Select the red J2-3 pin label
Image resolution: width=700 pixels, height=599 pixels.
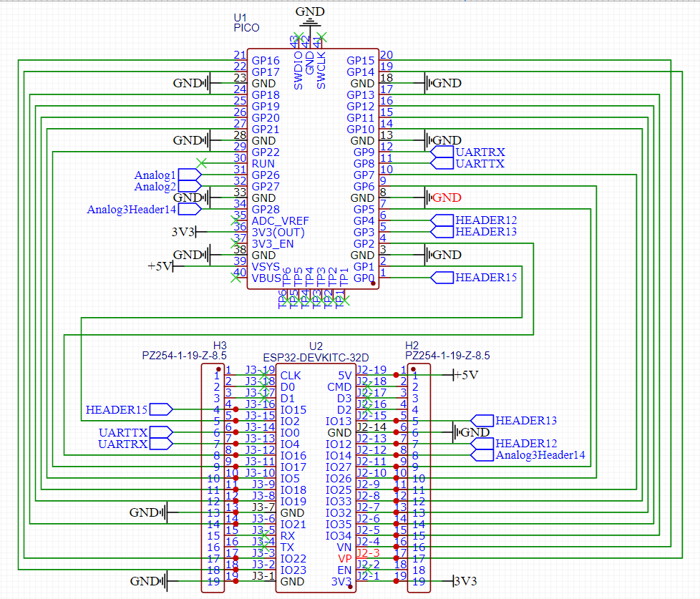[x=369, y=553]
